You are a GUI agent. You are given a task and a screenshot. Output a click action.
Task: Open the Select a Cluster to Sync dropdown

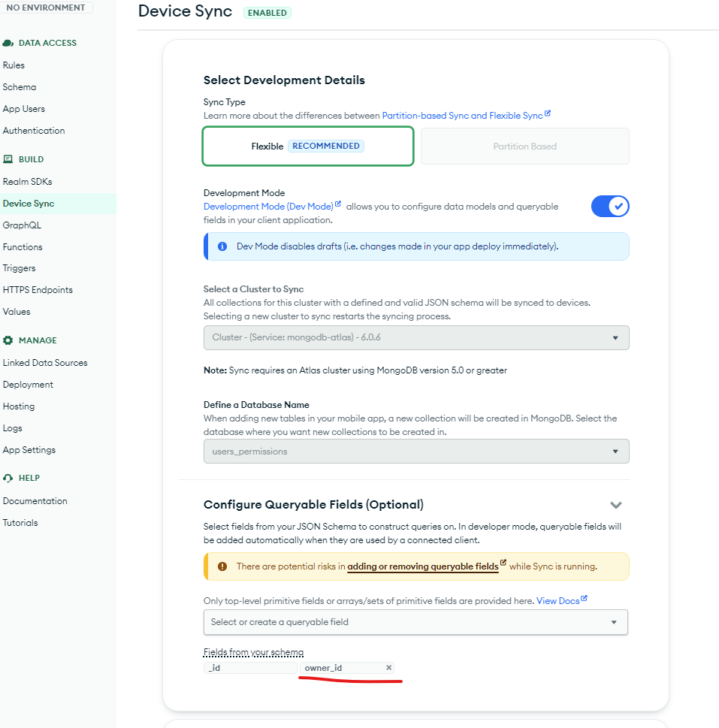pos(415,338)
